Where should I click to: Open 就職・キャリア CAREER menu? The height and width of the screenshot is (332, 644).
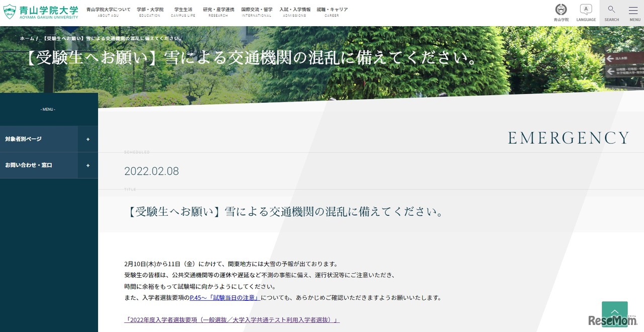coord(332,12)
